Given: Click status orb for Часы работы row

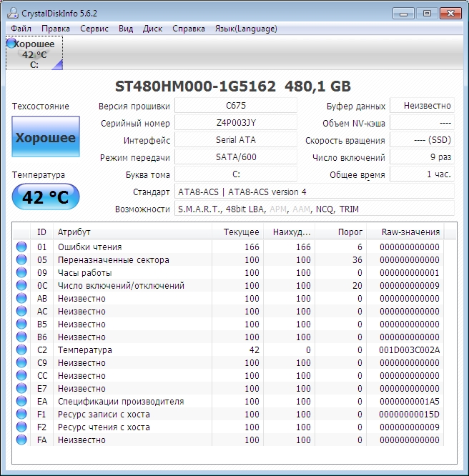Looking at the screenshot, I should pyautogui.click(x=21, y=273).
